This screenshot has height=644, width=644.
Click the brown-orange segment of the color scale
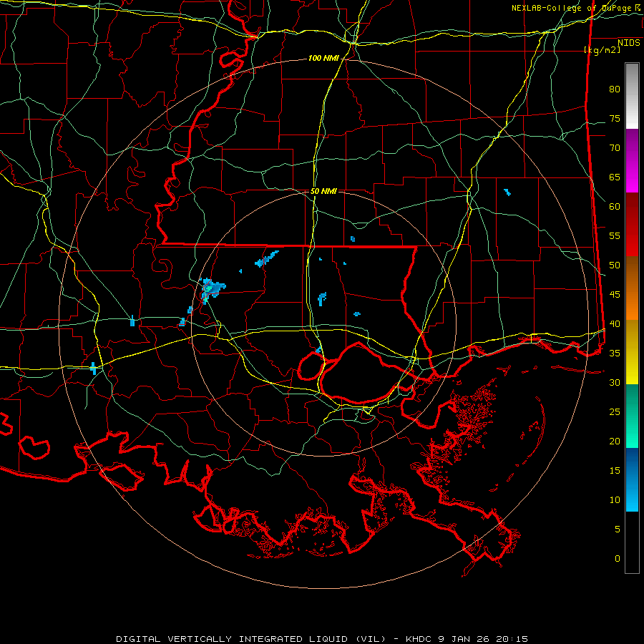coord(632,288)
